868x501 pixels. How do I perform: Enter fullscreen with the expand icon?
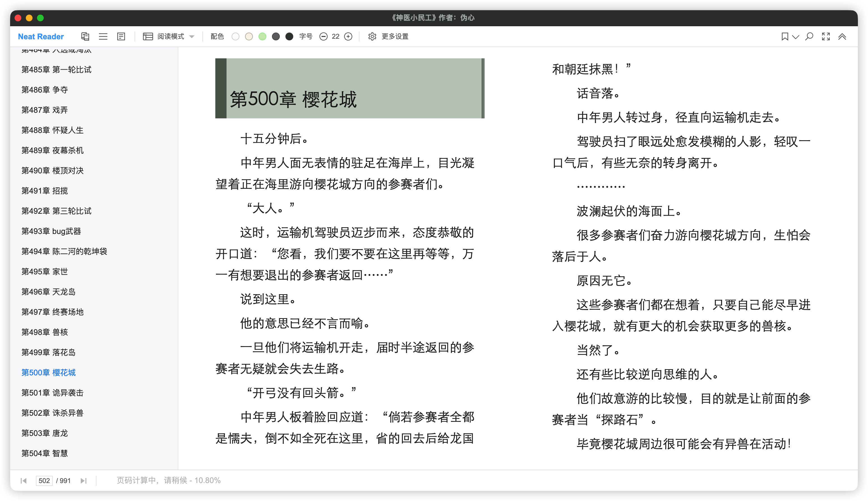[x=826, y=36]
